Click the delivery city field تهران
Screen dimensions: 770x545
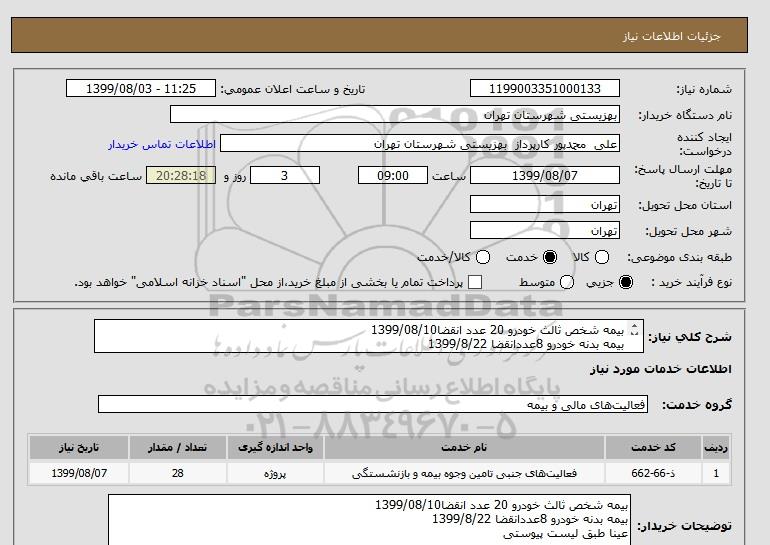click(x=545, y=230)
